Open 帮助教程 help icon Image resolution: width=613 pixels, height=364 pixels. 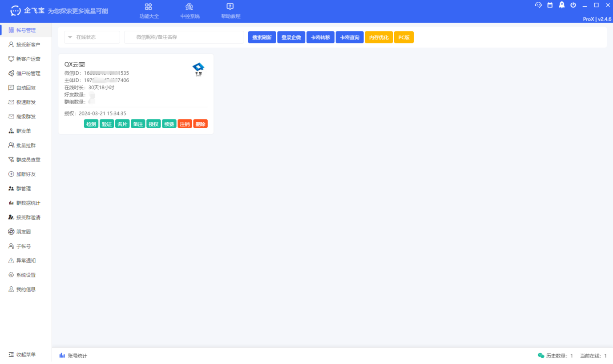tap(230, 7)
